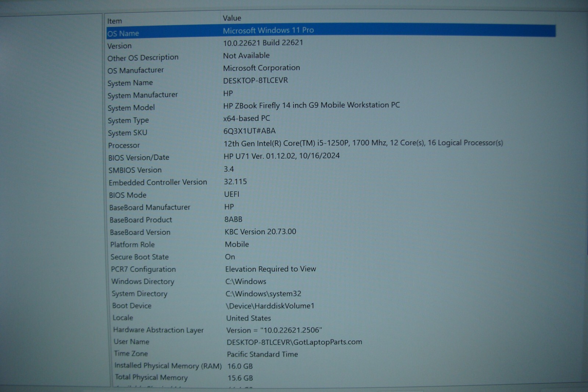Select the PCR7 Configuration row
Screen dimensions: 588x392
coord(143,270)
